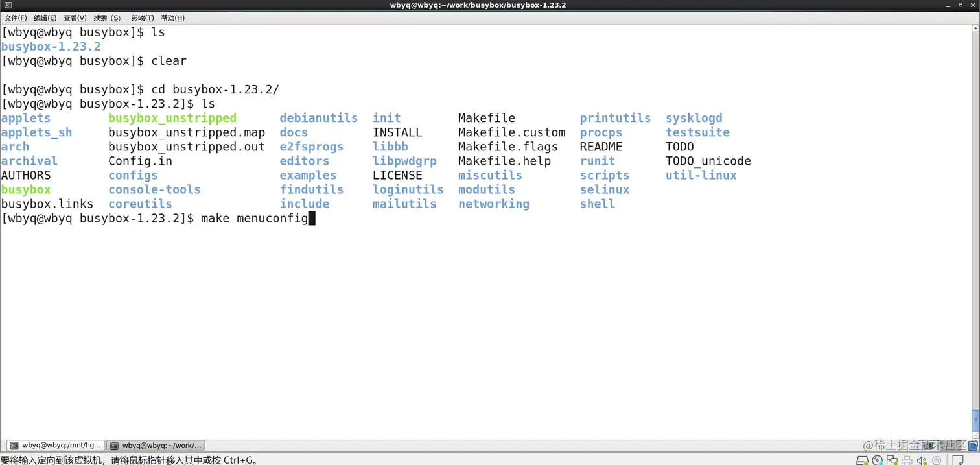This screenshot has width=980, height=465.
Task: Click the 'editors' directory name
Action: 305,161
